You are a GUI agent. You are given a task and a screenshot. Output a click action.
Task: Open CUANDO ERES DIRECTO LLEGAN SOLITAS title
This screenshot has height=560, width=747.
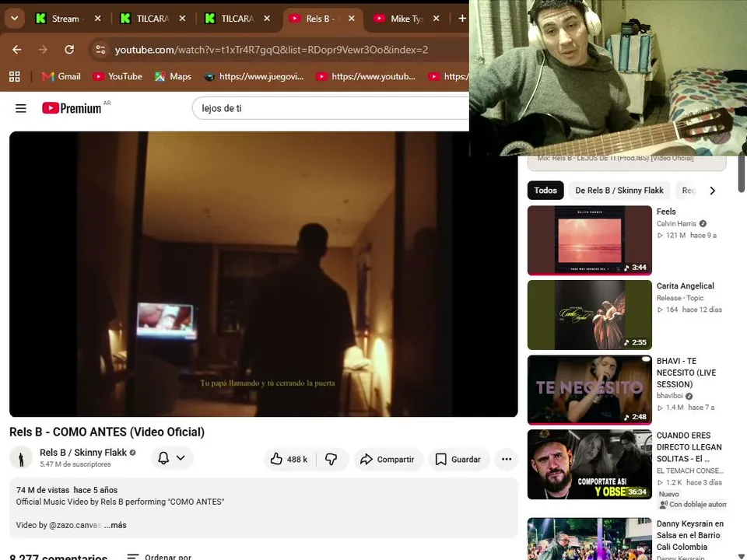tap(689, 446)
